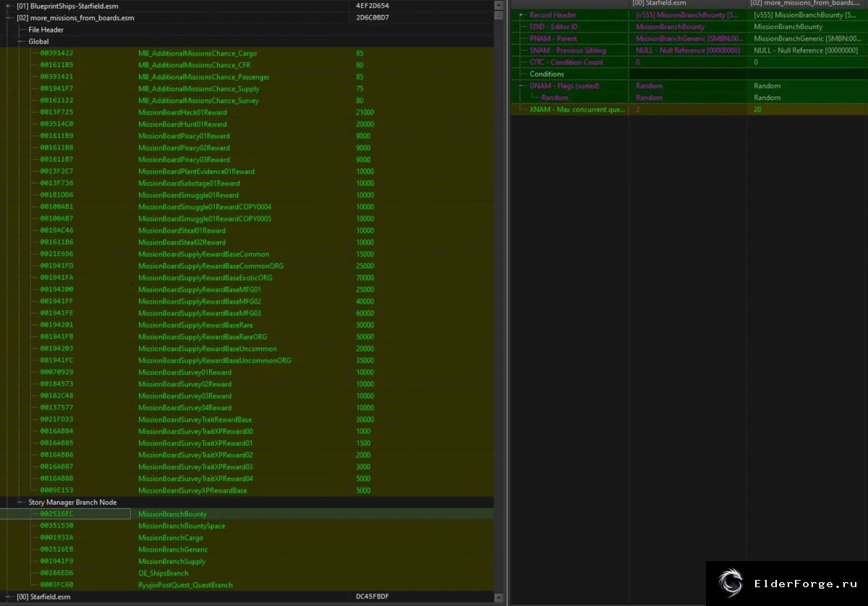Expand the Record Header row
The width and height of the screenshot is (868, 606).
click(x=521, y=15)
